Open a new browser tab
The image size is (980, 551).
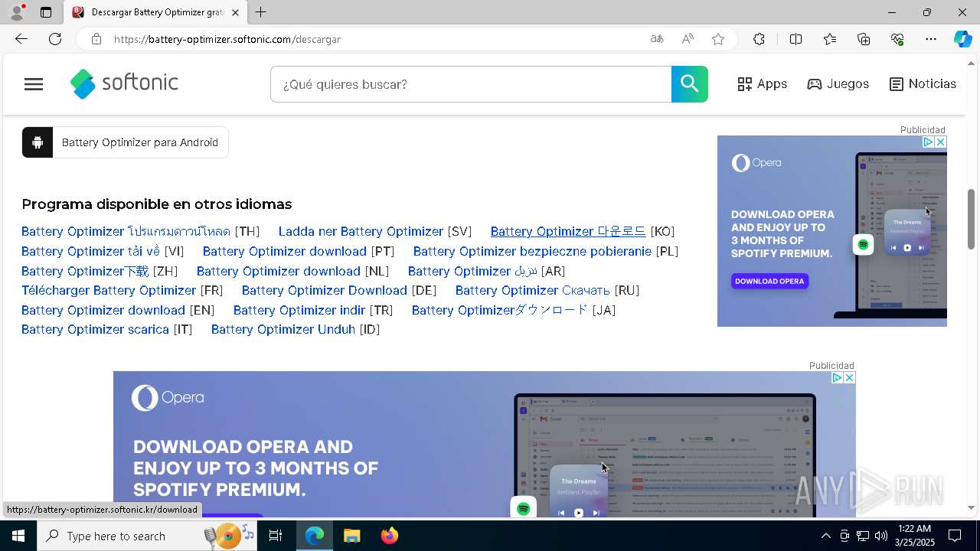pos(261,12)
